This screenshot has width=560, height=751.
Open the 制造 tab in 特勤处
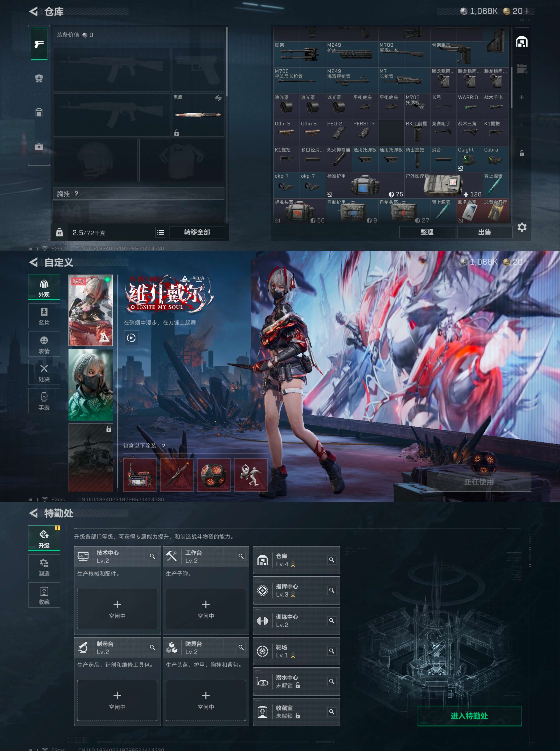click(44, 567)
